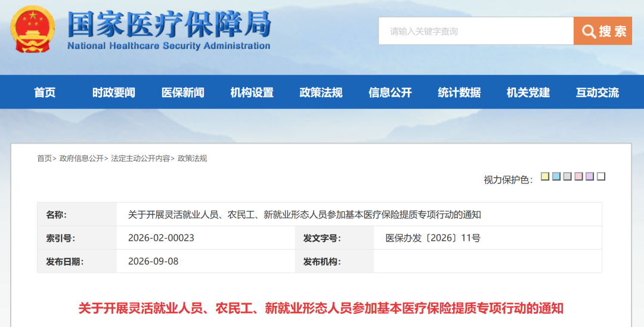
Task: Go to 医保新闻 section
Action: click(x=183, y=92)
